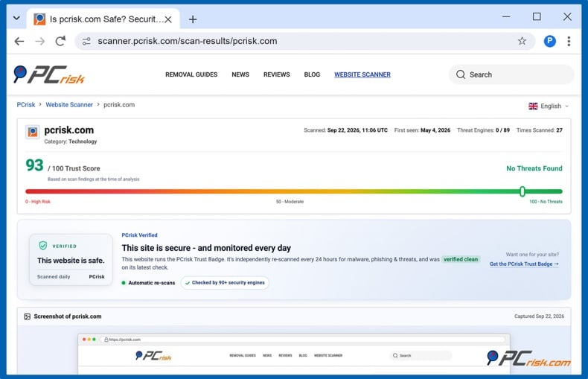588x379 pixels.
Task: Bookmark this page with star icon
Action: pyautogui.click(x=522, y=41)
